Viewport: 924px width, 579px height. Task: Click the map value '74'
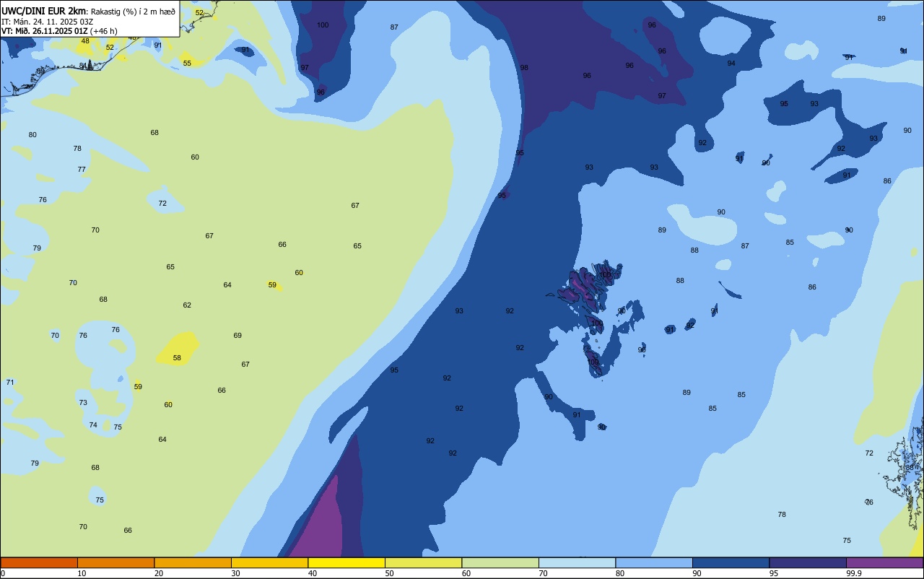click(93, 425)
